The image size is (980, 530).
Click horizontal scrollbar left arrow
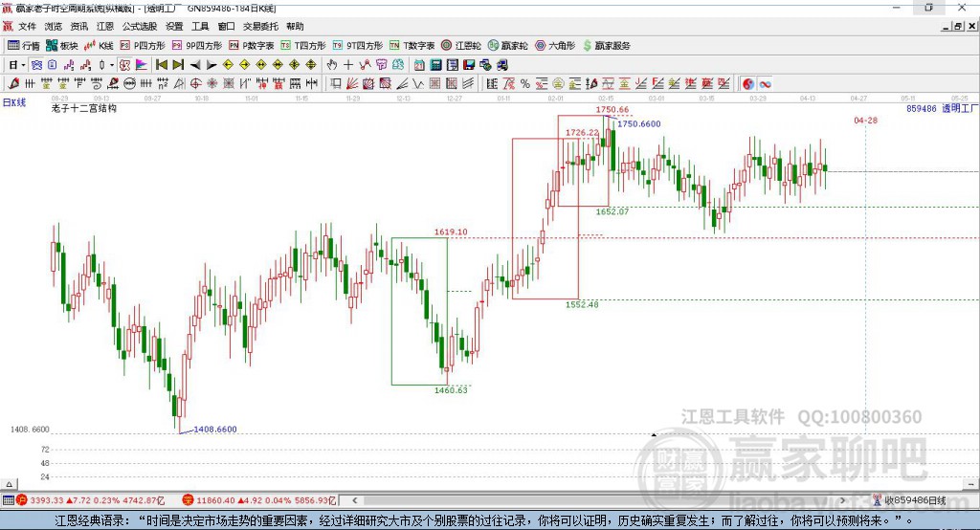(354, 500)
